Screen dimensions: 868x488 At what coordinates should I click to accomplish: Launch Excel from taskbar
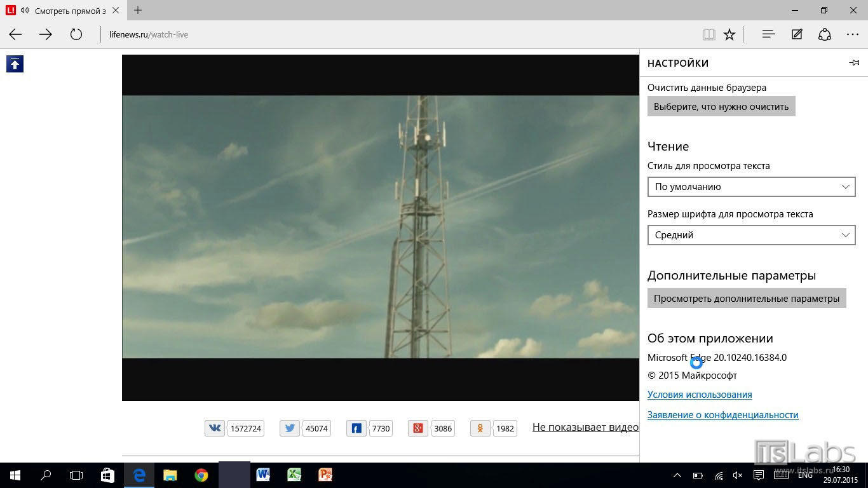click(294, 475)
